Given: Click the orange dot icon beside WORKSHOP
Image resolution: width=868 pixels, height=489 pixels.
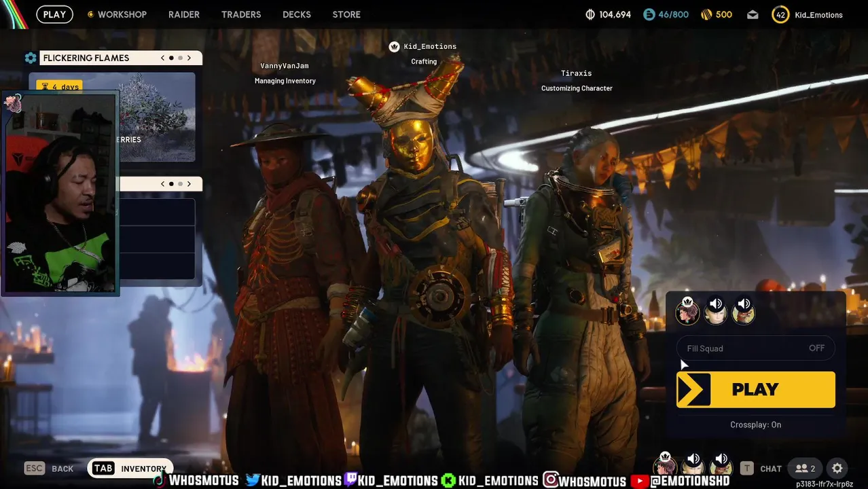Looking at the screenshot, I should pyautogui.click(x=90, y=14).
